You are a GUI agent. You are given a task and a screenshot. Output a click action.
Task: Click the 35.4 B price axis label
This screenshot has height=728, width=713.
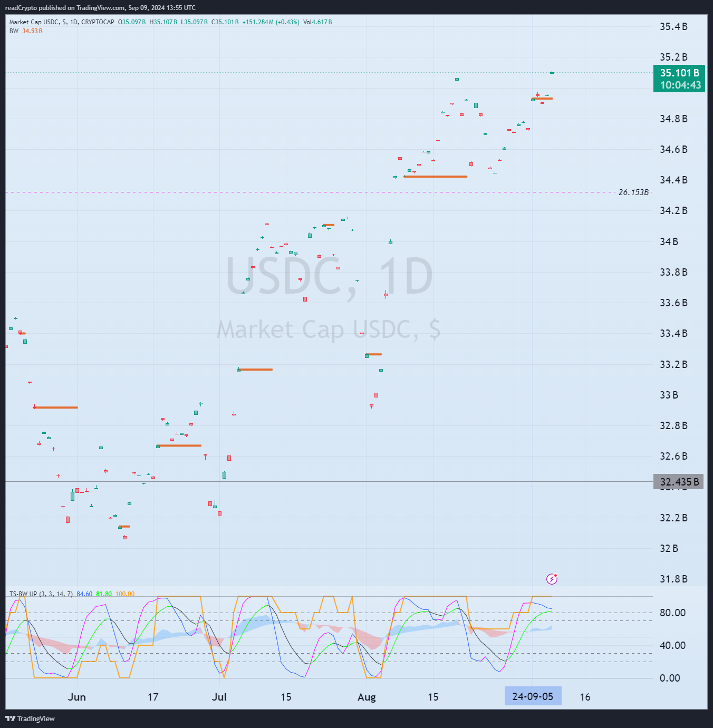point(673,26)
